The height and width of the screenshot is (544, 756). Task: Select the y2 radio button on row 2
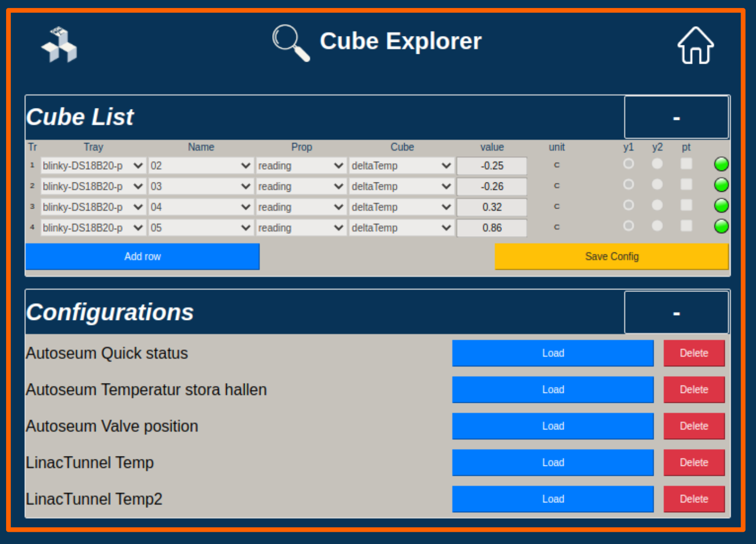(657, 185)
